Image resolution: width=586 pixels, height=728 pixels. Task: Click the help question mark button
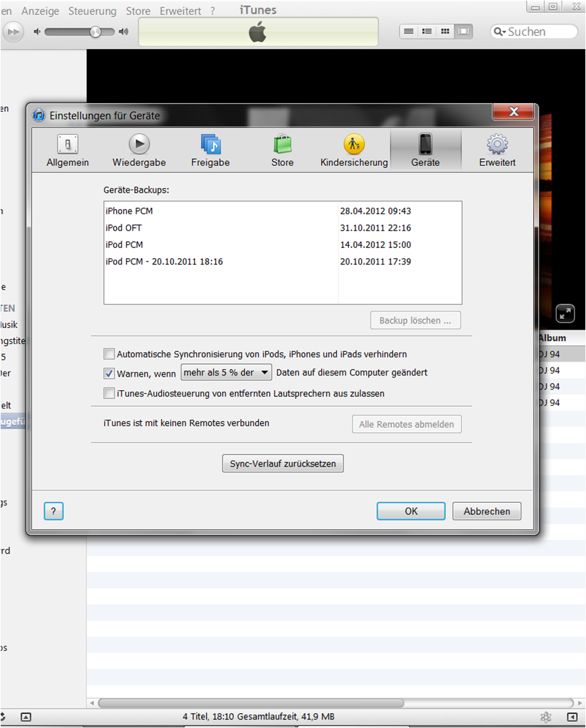(53, 511)
